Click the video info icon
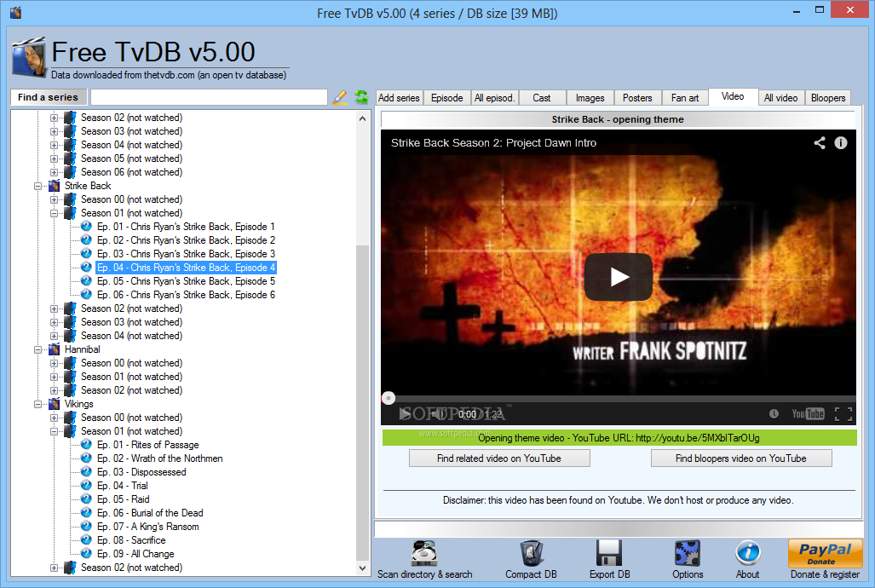Viewport: 875px width, 588px height. (x=840, y=143)
